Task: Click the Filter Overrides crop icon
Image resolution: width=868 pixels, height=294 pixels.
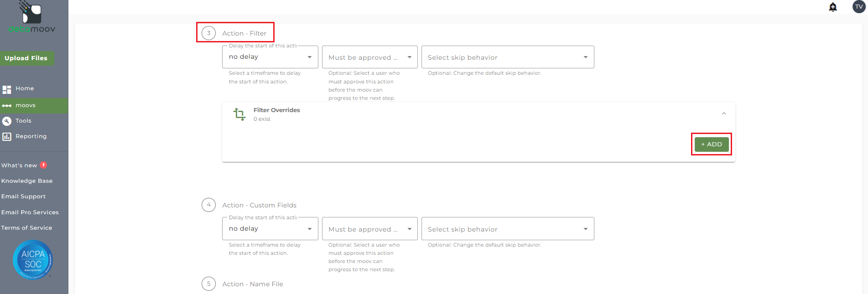Action: 239,114
